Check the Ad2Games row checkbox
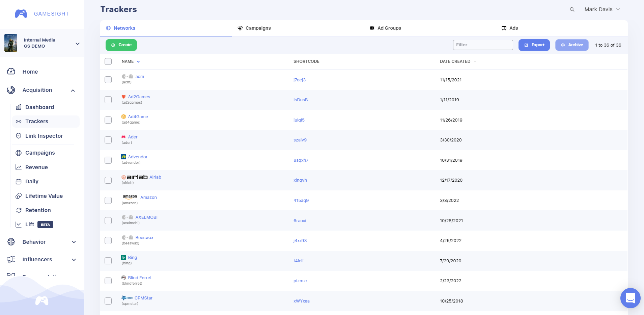This screenshot has height=315, width=644. [108, 100]
